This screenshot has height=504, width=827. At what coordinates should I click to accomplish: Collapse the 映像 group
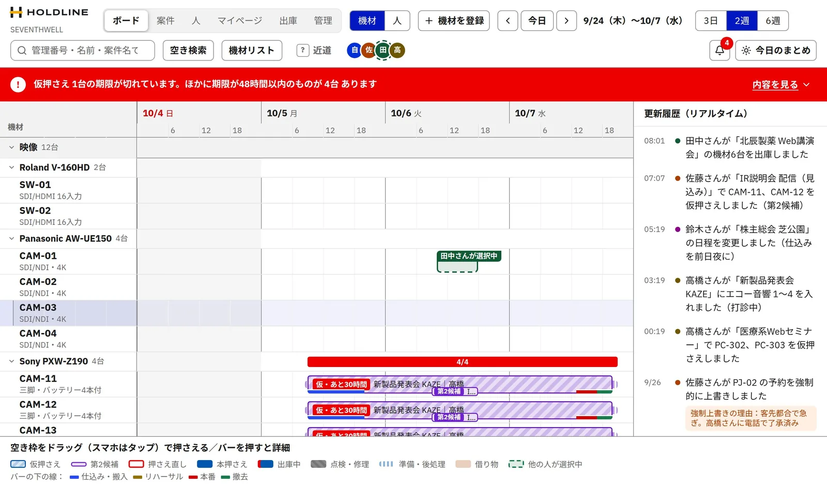[x=11, y=147]
